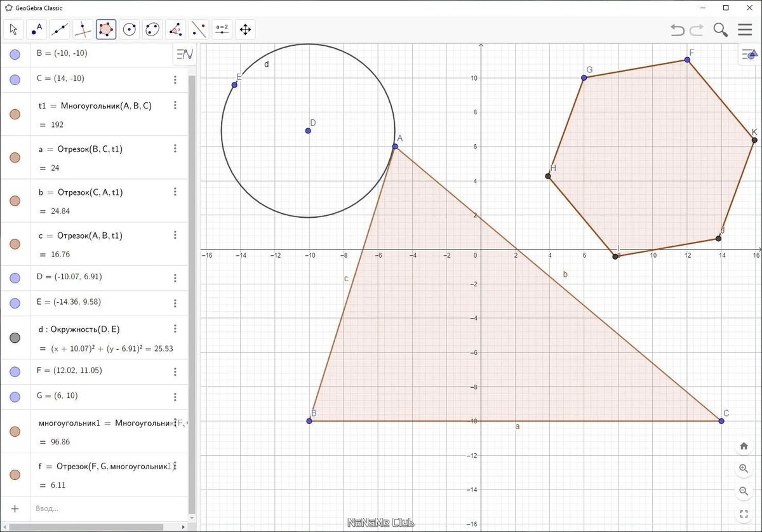The height and width of the screenshot is (532, 762).
Task: Click the t1 area value 192
Action: click(57, 125)
